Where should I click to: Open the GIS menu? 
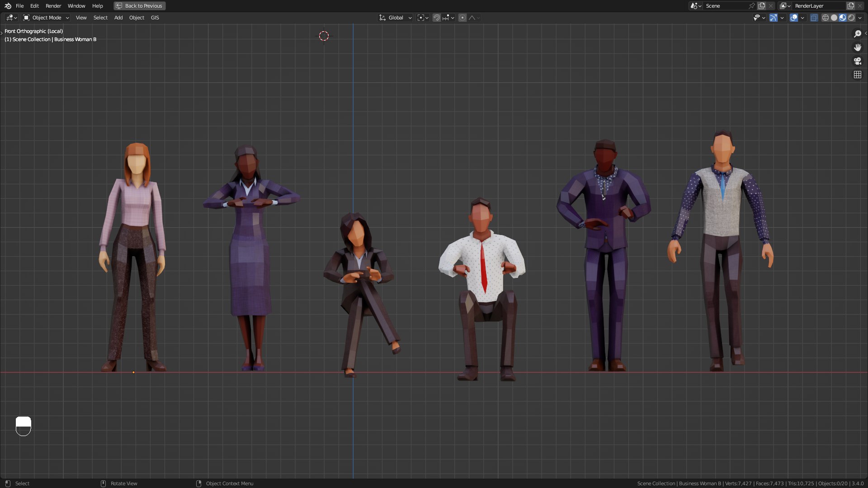155,18
